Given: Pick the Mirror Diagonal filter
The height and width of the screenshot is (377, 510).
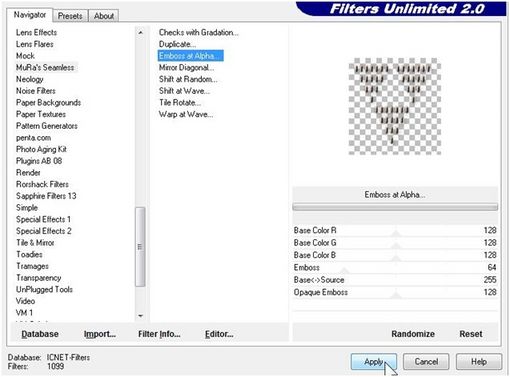Looking at the screenshot, I should (186, 68).
